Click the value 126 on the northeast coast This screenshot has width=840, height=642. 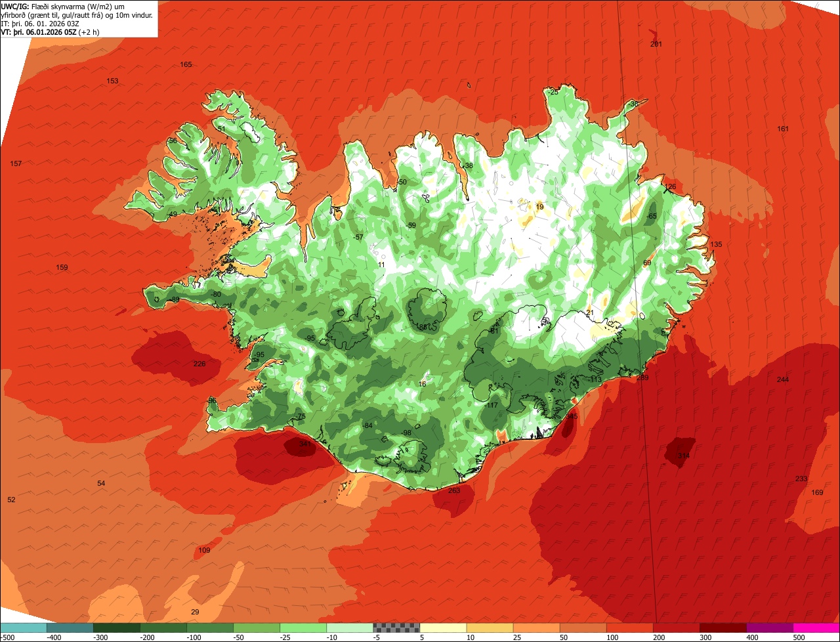coord(670,187)
